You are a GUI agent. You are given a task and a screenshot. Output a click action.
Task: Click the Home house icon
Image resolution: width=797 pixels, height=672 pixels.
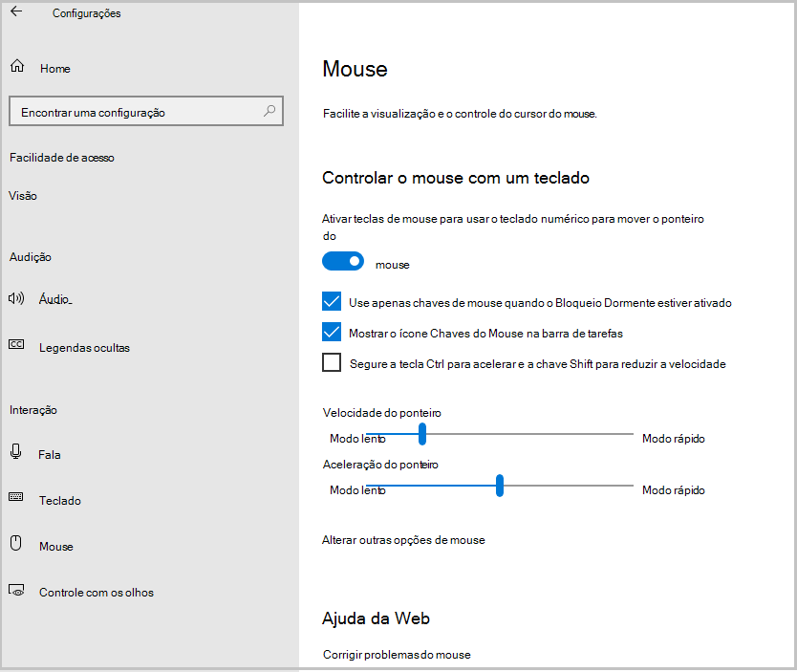(17, 66)
